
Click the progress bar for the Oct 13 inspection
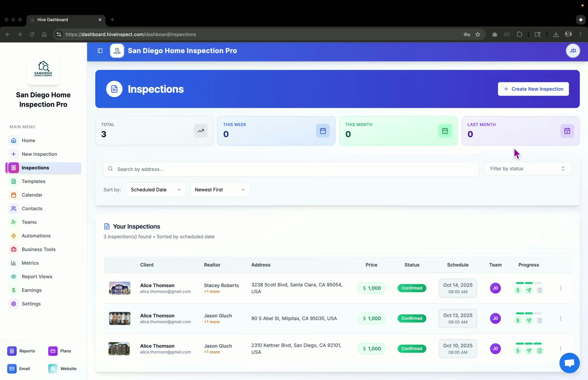pyautogui.click(x=529, y=313)
